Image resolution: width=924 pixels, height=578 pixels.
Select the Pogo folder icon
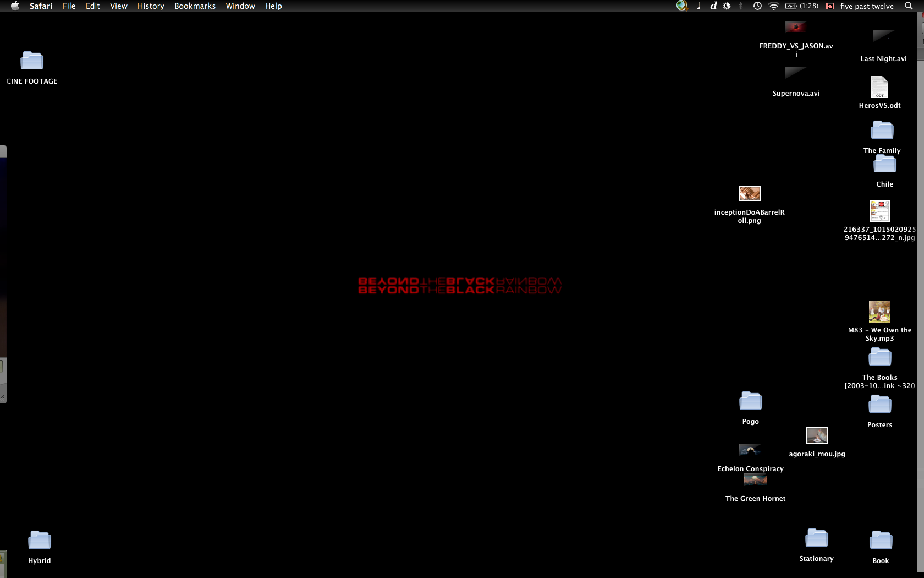(751, 401)
